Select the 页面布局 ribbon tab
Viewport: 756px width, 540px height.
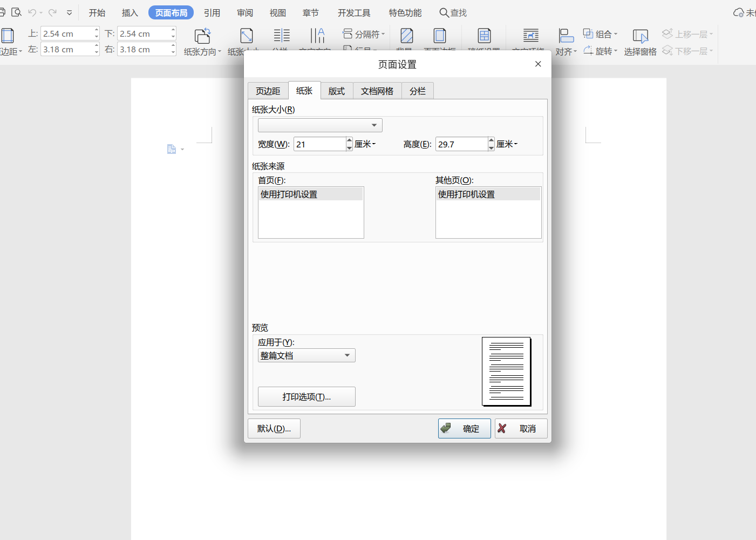coord(171,12)
